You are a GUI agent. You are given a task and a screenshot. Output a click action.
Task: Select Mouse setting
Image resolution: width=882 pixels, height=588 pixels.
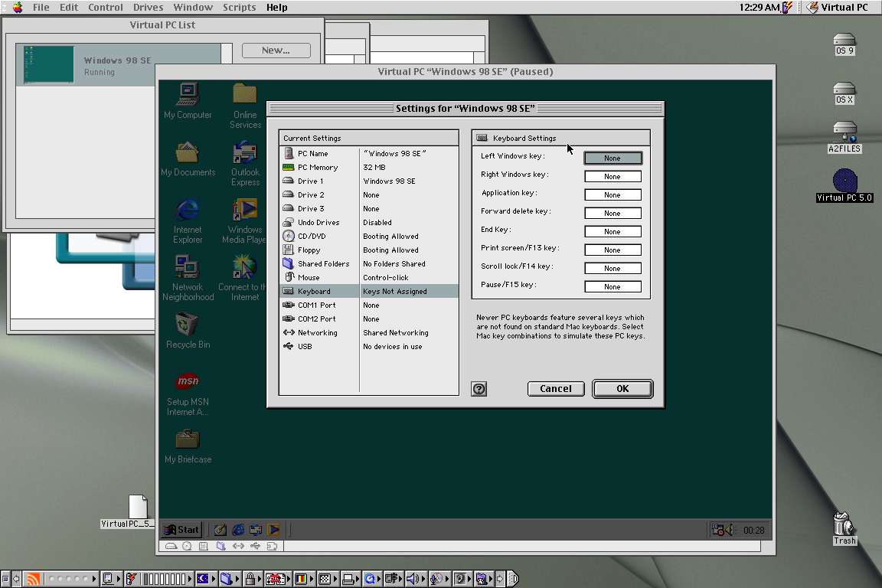click(369, 278)
